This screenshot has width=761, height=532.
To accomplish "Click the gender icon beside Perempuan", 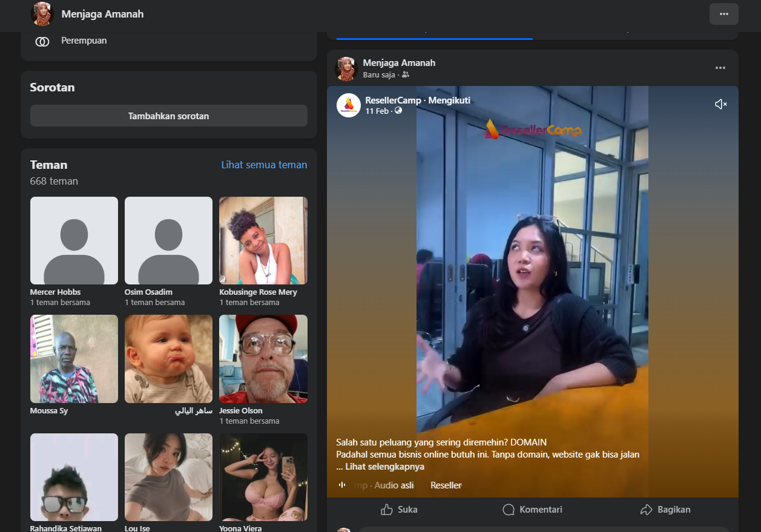I will [x=42, y=41].
